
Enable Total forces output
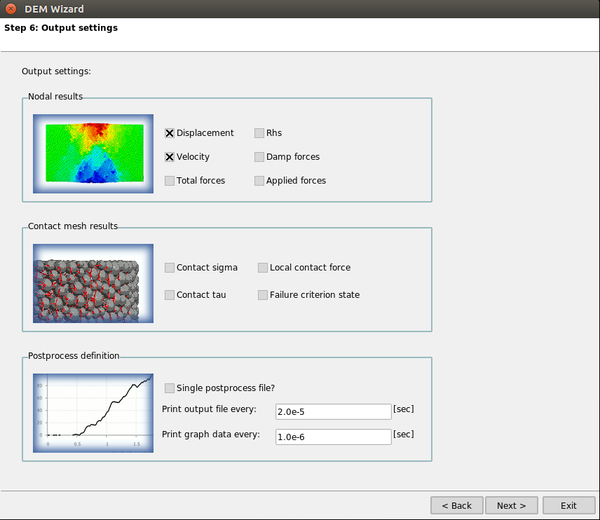pos(170,181)
